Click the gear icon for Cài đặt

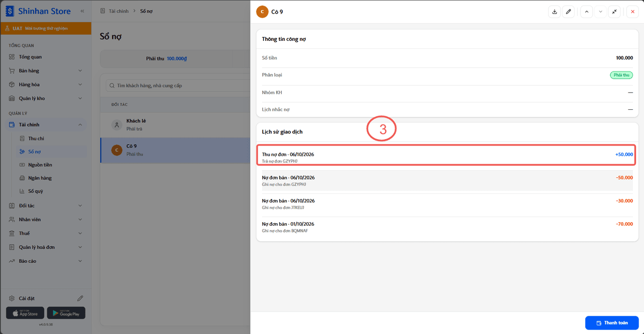click(12, 298)
